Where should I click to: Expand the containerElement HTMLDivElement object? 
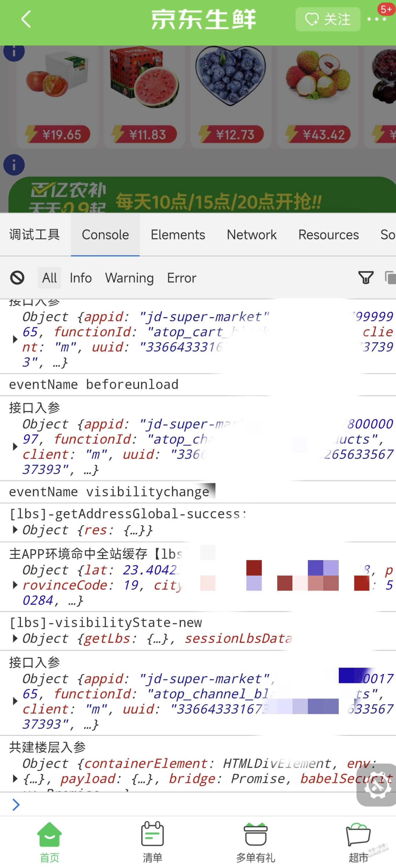[x=15, y=778]
